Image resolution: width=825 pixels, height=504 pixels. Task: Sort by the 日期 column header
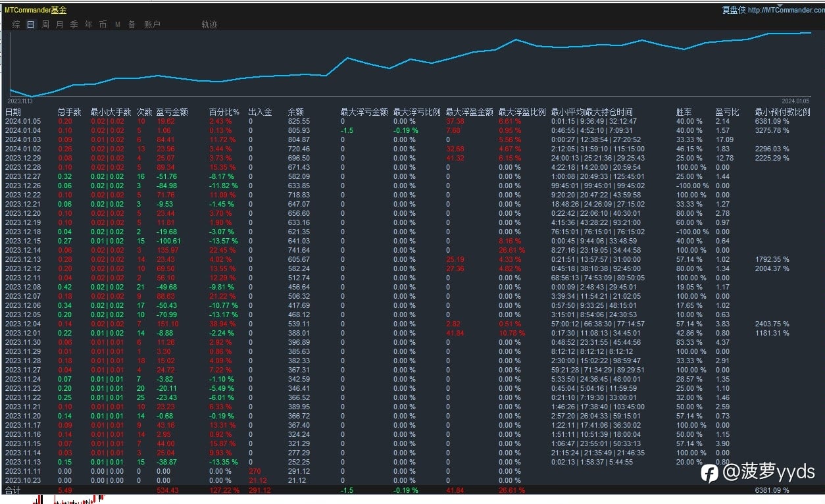(x=13, y=112)
